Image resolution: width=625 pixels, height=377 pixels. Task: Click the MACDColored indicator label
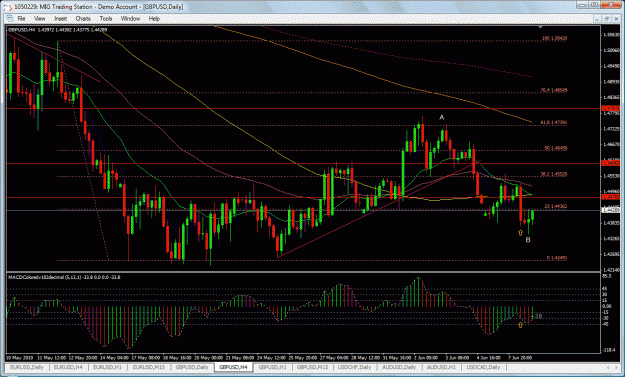(x=64, y=277)
